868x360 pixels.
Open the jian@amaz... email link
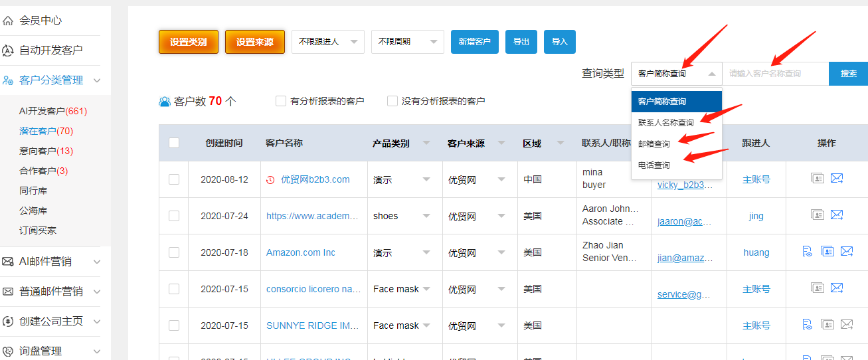click(684, 258)
